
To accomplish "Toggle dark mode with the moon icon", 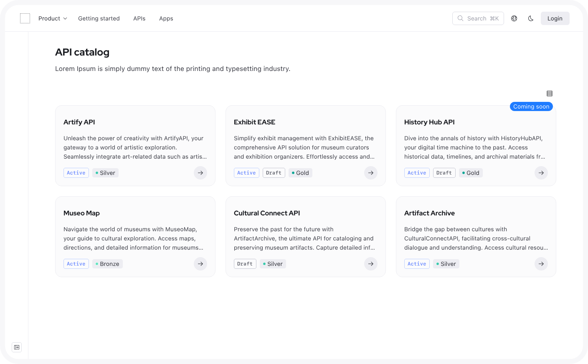I will (x=531, y=18).
